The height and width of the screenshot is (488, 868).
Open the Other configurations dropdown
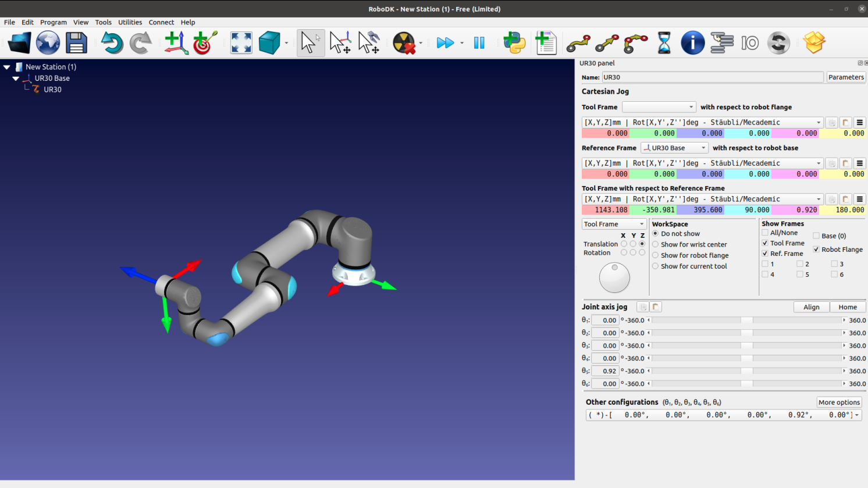[x=724, y=415]
